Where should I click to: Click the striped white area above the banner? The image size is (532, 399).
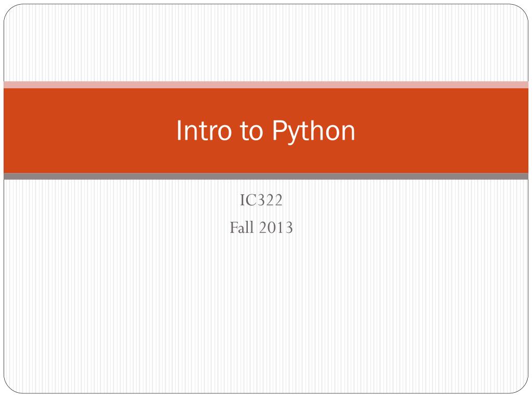(x=266, y=43)
